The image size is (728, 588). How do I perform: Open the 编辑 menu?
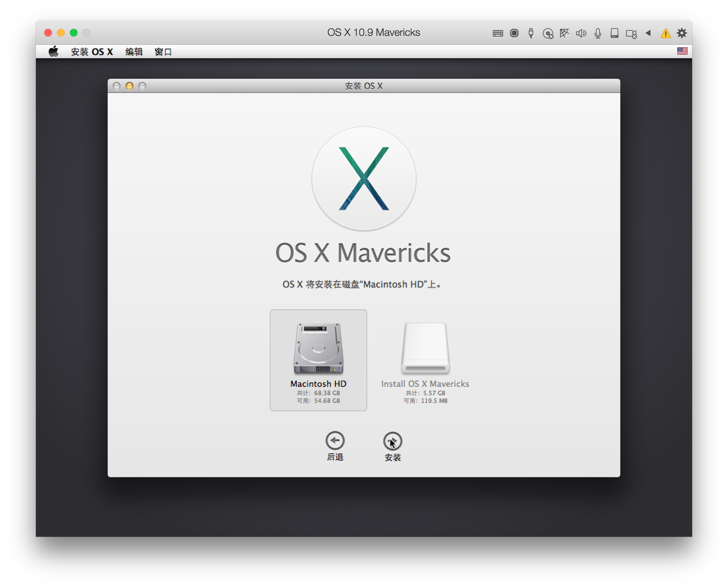click(x=134, y=52)
